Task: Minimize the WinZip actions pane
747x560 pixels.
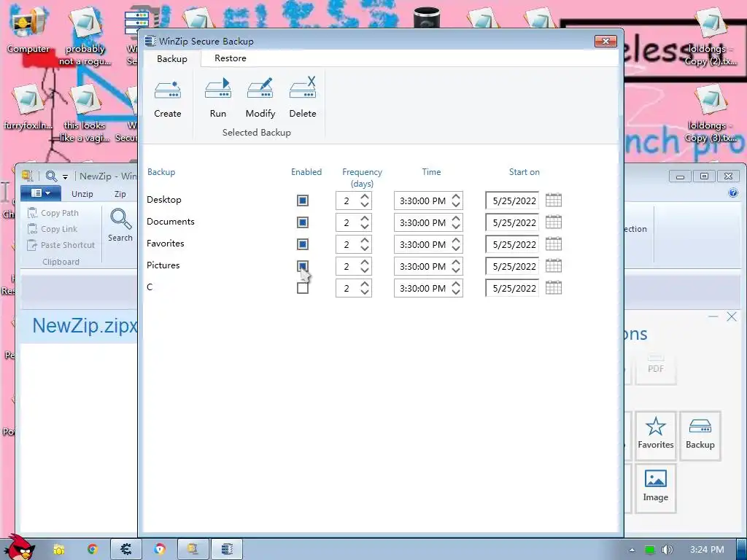Action: (713, 316)
